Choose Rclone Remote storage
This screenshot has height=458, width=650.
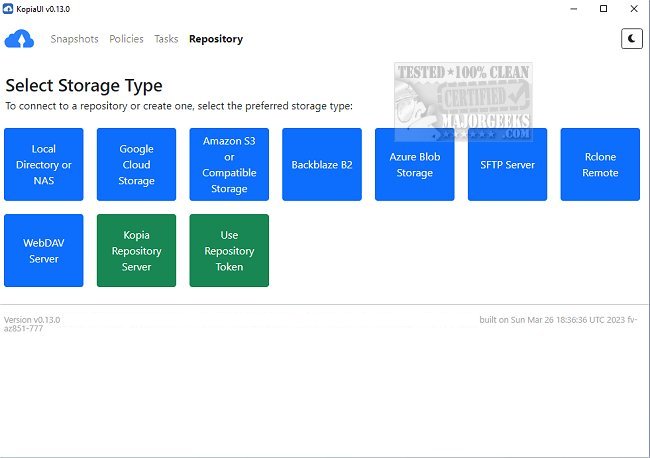(x=600, y=164)
